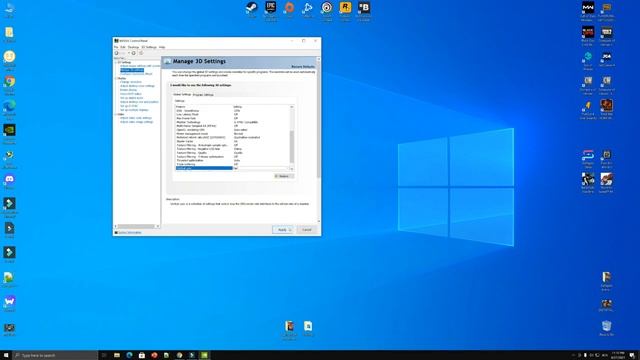Open Microsoft Store from the taskbar
The width and height of the screenshot is (640, 360).
142,356
